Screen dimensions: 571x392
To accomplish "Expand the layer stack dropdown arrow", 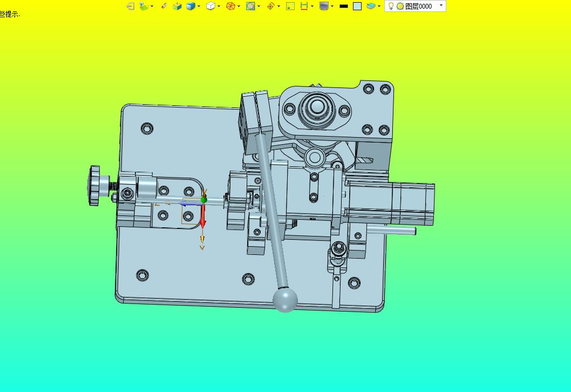I will [379, 6].
